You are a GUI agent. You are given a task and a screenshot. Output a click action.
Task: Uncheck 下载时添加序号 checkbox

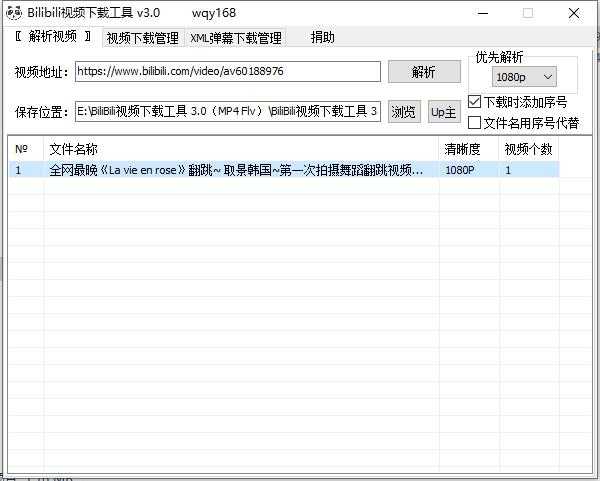[474, 102]
